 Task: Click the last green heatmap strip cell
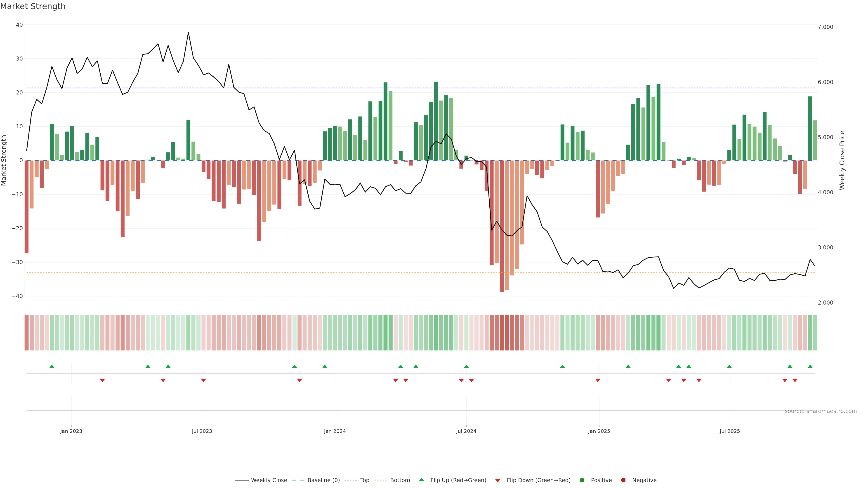tap(815, 333)
